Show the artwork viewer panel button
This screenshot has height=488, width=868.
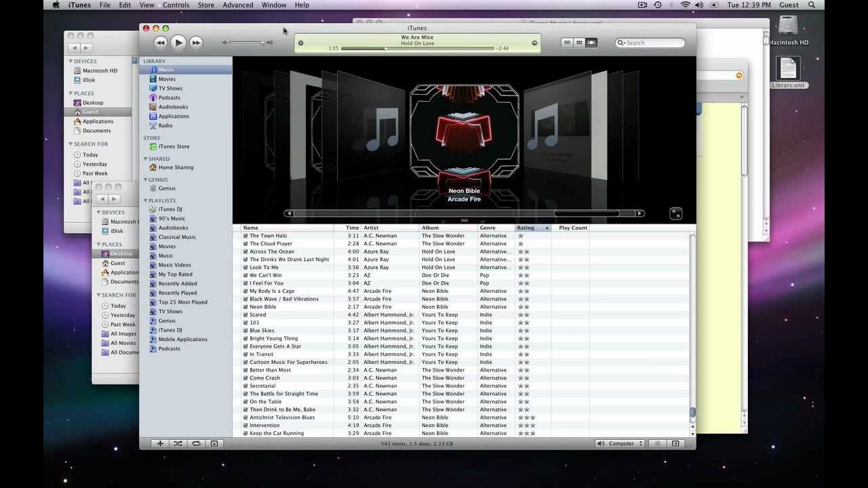click(214, 443)
